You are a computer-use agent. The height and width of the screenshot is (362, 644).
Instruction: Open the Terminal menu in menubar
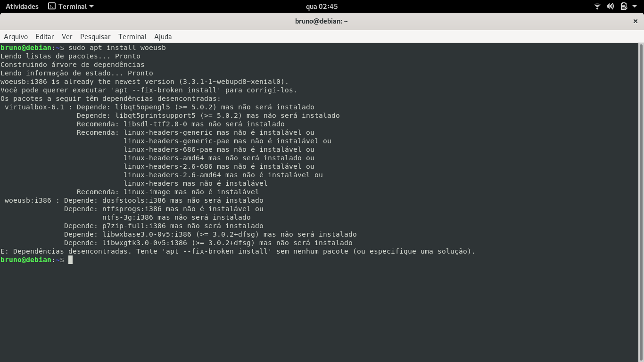click(x=132, y=37)
